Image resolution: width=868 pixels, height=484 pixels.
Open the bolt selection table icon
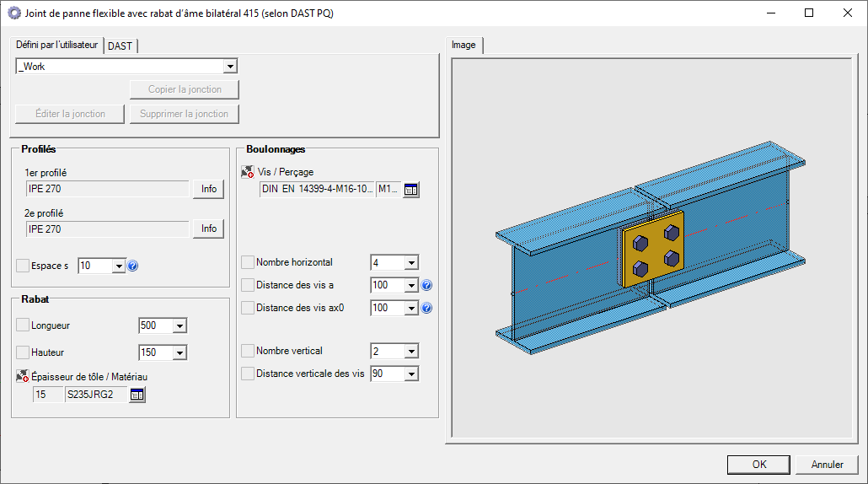(x=410, y=190)
